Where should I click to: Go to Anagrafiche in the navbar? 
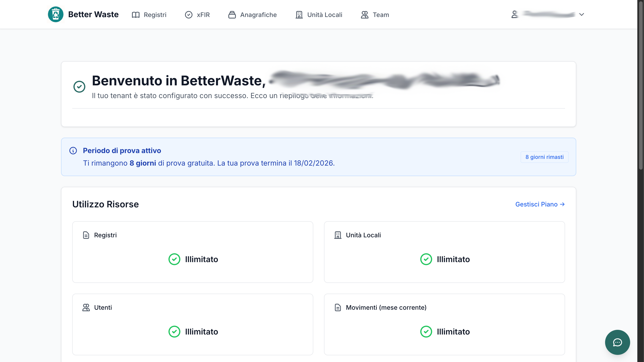pyautogui.click(x=252, y=15)
